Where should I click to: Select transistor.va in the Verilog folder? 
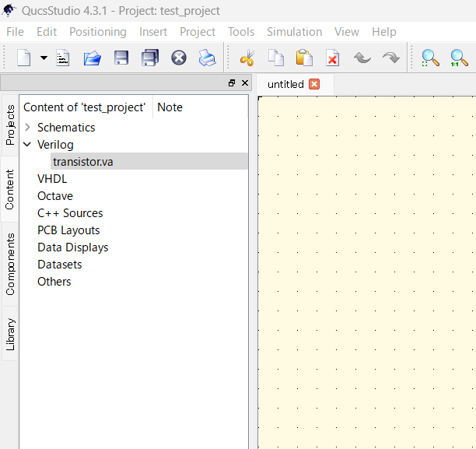coord(83,162)
